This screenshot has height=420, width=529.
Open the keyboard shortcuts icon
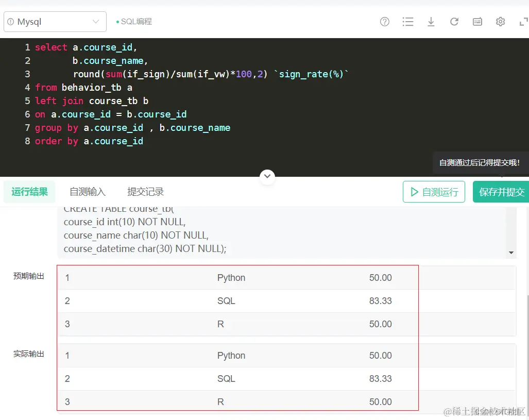(x=477, y=22)
